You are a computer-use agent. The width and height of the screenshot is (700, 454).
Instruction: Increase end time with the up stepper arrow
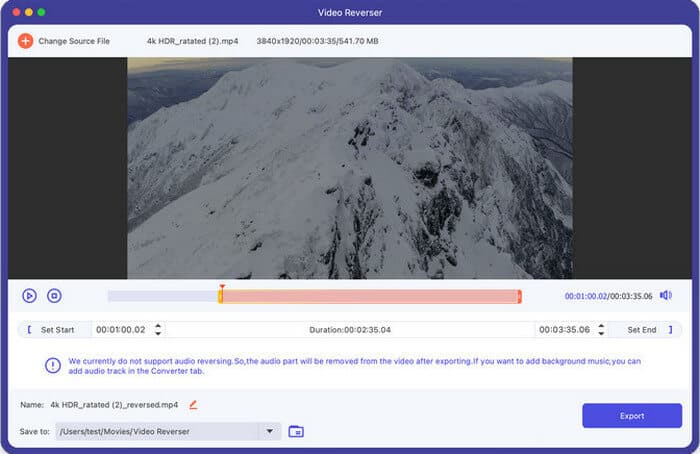click(601, 326)
